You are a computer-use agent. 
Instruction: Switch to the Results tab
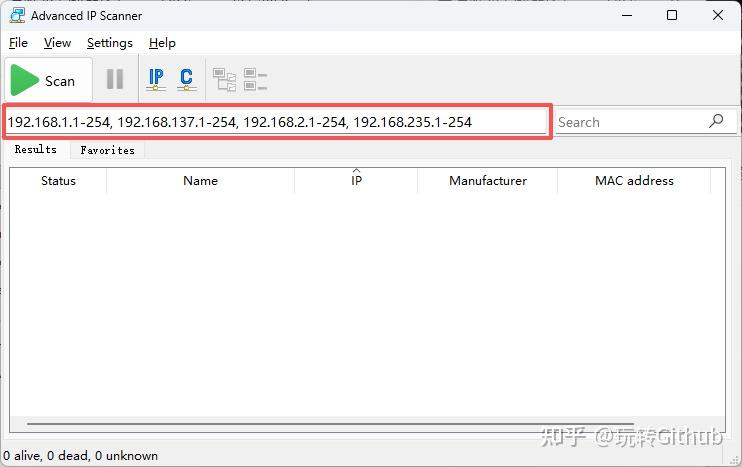[x=36, y=150]
